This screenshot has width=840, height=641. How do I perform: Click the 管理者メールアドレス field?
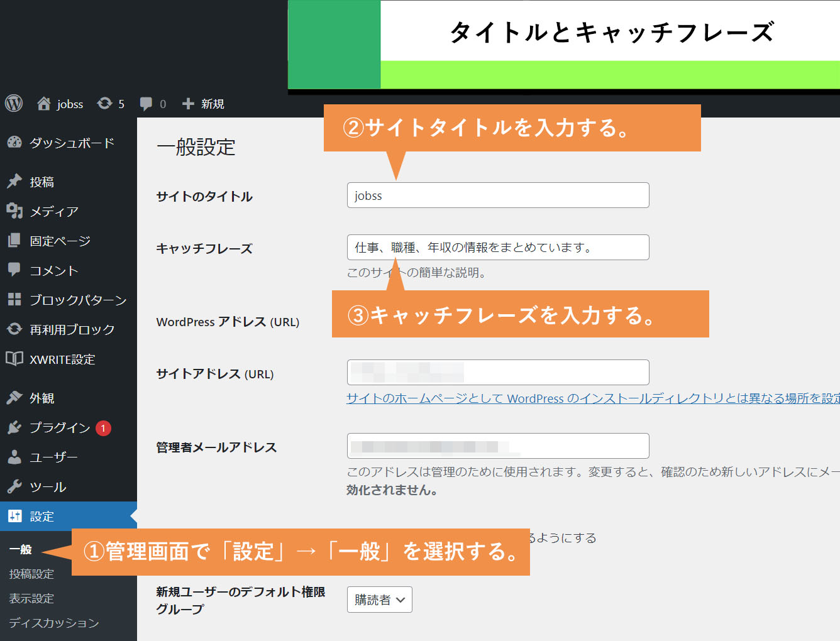click(x=498, y=446)
